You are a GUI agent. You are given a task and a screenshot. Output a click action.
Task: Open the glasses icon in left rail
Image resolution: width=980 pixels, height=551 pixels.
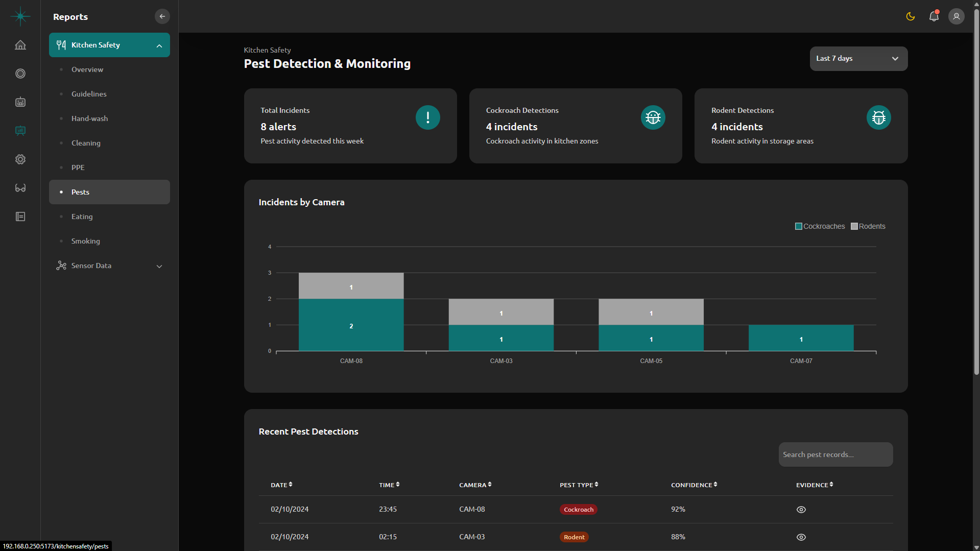pos(20,188)
